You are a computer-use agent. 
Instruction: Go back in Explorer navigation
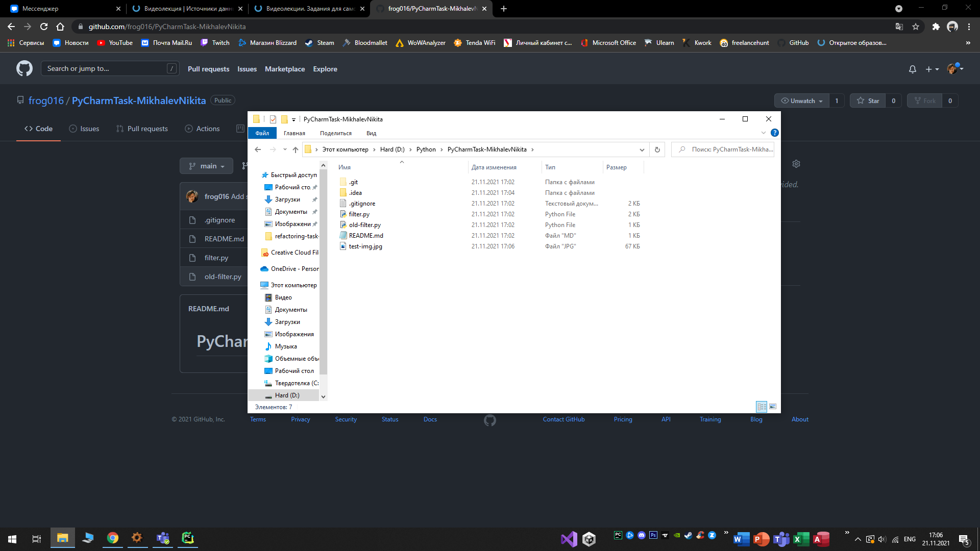pyautogui.click(x=258, y=149)
